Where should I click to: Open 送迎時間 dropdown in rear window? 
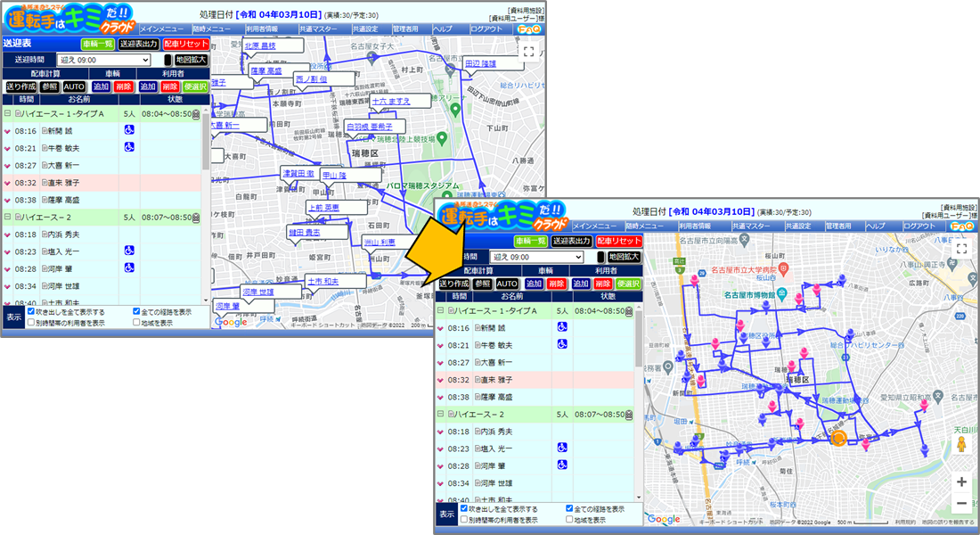103,60
